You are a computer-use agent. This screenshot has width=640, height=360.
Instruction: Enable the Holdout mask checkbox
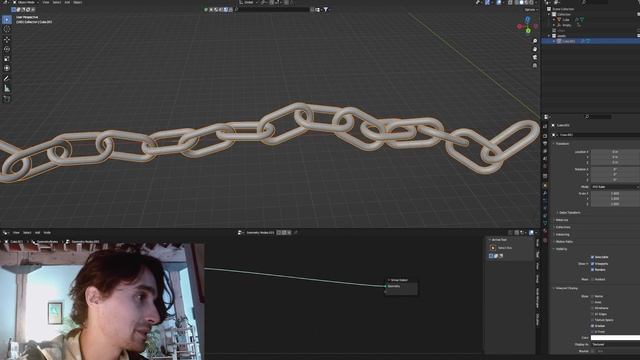tap(592, 279)
